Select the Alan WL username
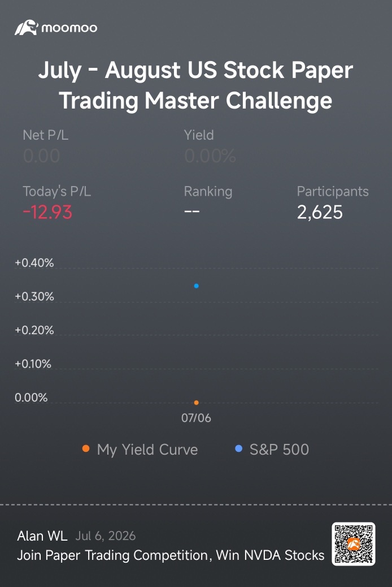 pyautogui.click(x=42, y=536)
